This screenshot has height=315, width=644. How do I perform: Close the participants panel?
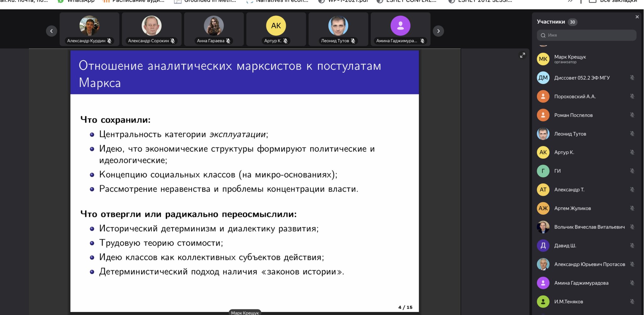637,17
